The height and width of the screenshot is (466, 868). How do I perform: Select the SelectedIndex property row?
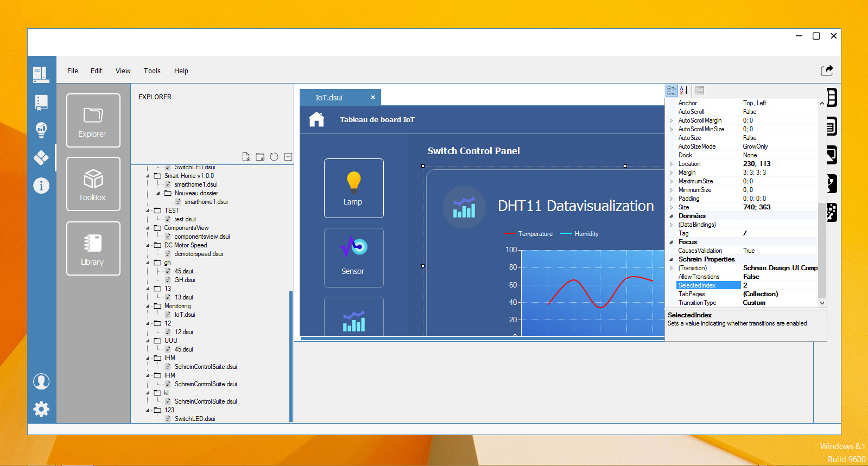click(746, 285)
